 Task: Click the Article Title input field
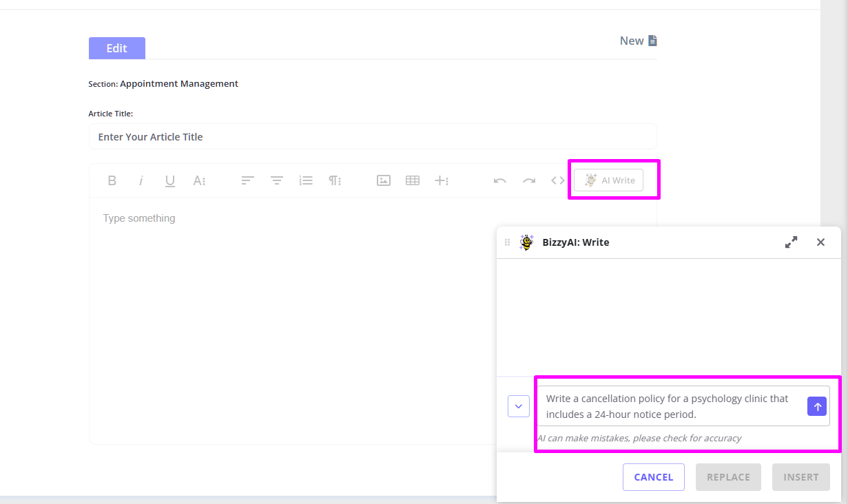point(373,137)
